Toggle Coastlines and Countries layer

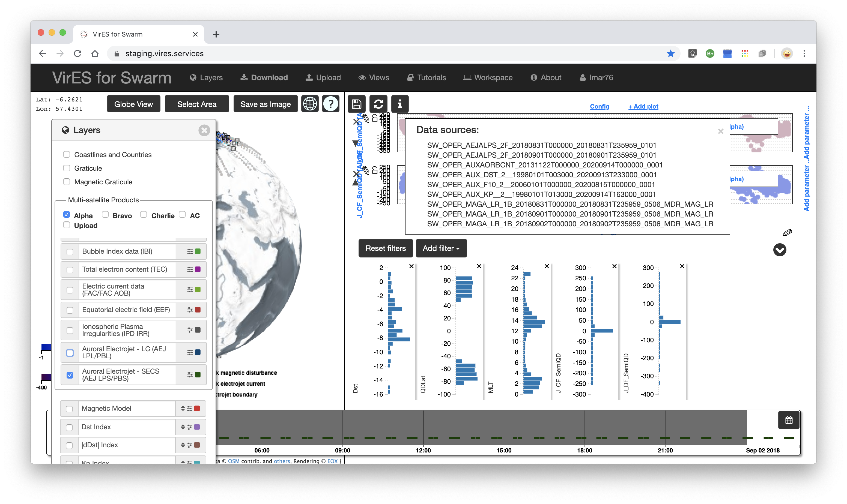tap(67, 154)
